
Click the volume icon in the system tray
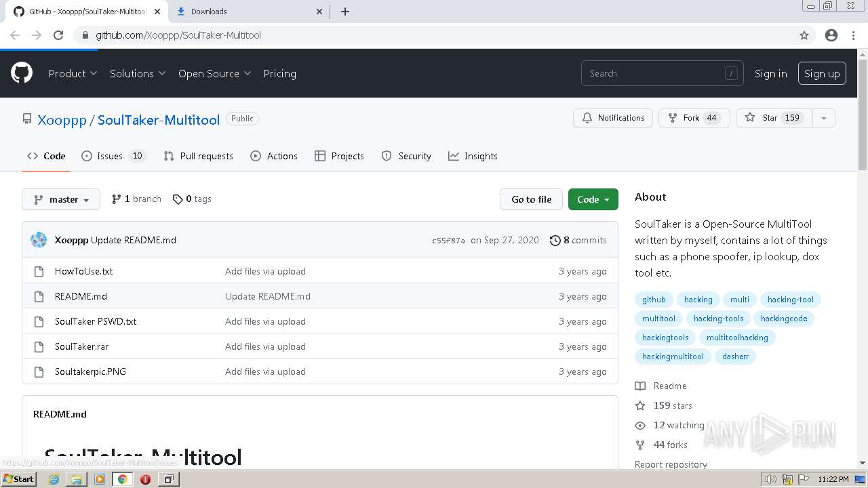tap(770, 479)
